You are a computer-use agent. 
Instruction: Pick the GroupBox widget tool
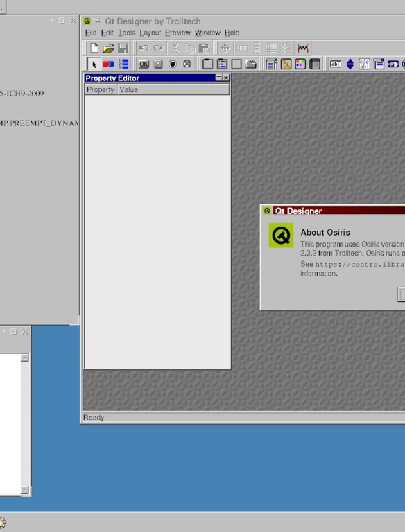[x=207, y=64]
